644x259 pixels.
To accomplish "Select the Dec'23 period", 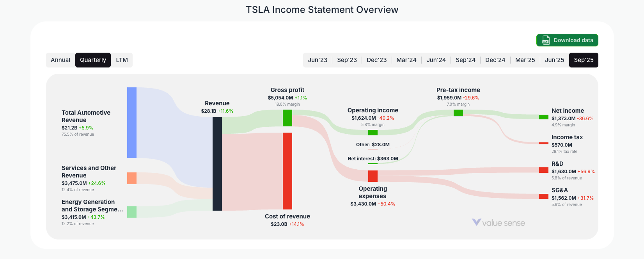I will [x=376, y=60].
